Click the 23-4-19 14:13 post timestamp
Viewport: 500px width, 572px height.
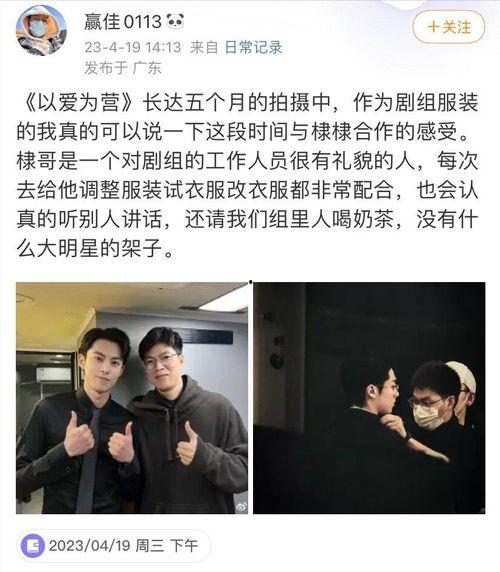(133, 47)
